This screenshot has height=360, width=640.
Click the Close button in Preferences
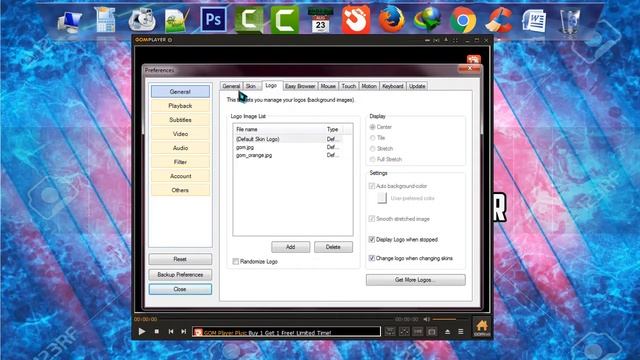click(x=180, y=289)
